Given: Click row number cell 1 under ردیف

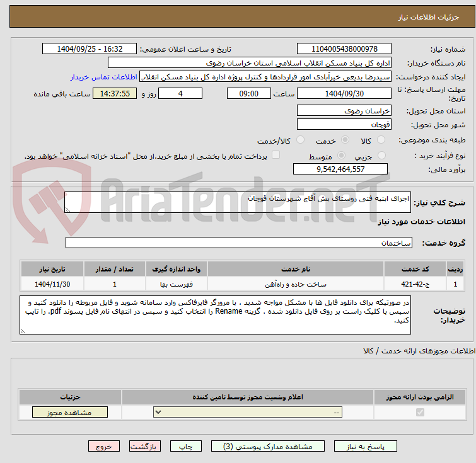Looking at the screenshot, I should click(455, 284).
